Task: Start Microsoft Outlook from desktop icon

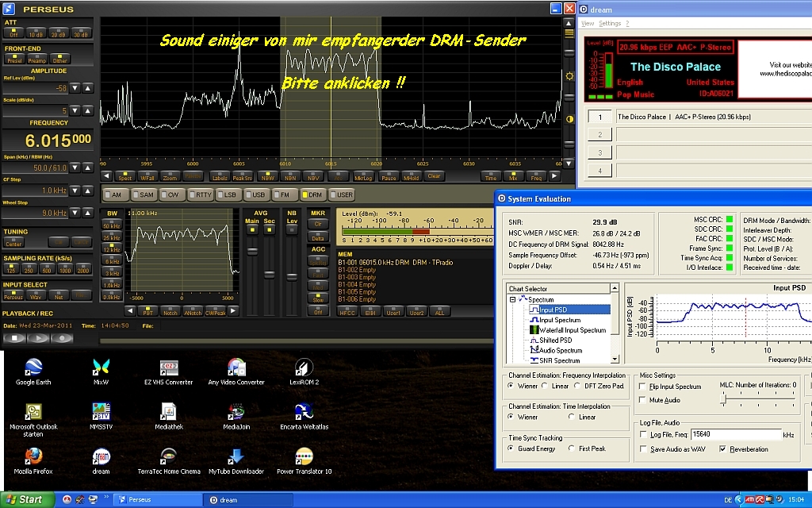Action: pyautogui.click(x=33, y=419)
